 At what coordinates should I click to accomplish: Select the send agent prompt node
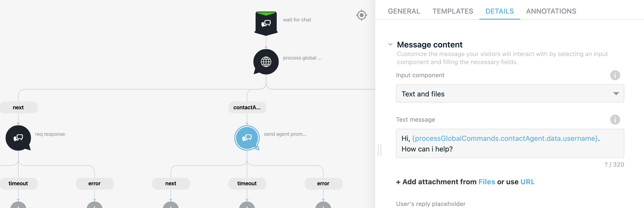(247, 138)
